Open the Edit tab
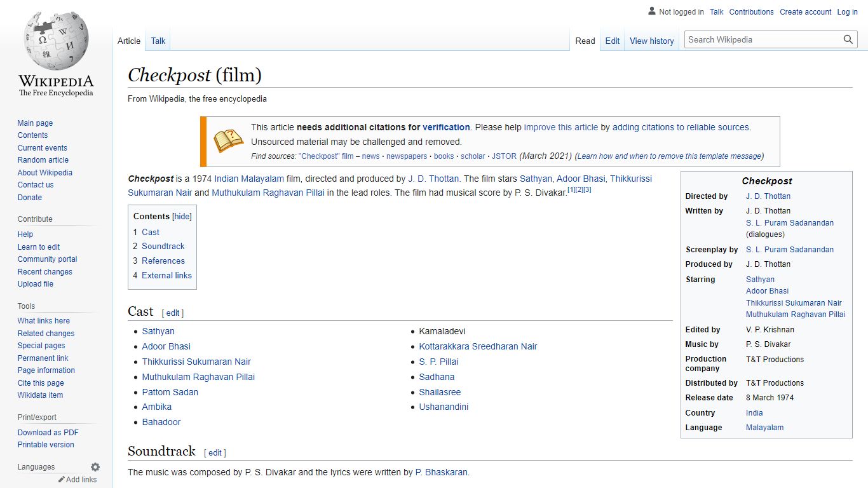Screen dimensions: 868x488 (x=613, y=41)
